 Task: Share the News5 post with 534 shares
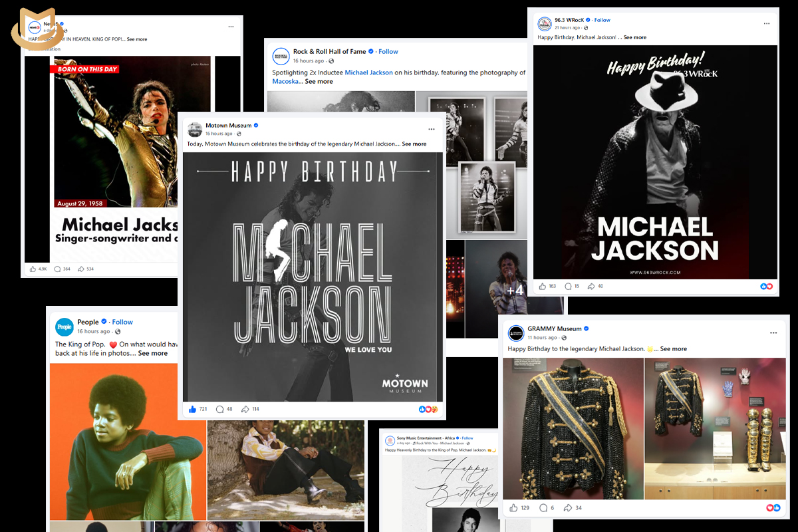click(x=81, y=269)
